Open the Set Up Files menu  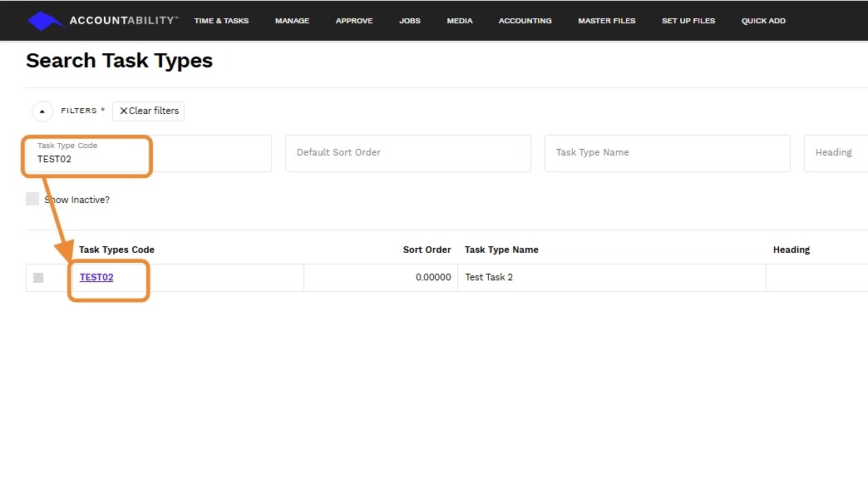(688, 21)
